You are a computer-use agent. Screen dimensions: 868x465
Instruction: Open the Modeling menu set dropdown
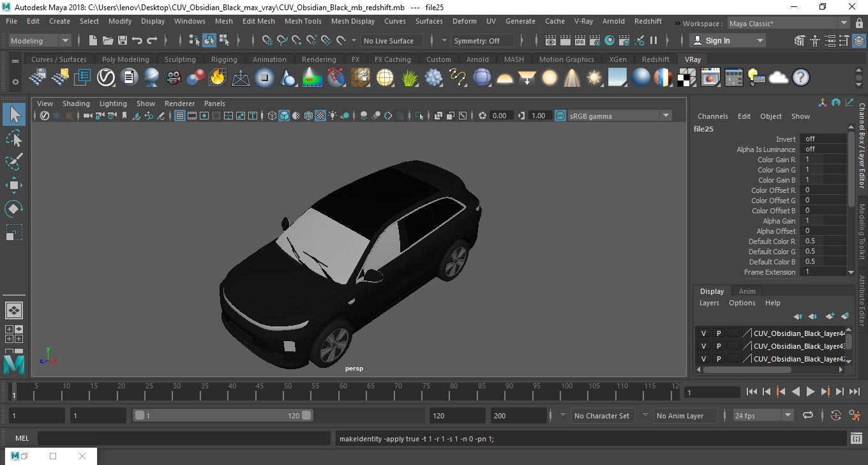point(40,41)
